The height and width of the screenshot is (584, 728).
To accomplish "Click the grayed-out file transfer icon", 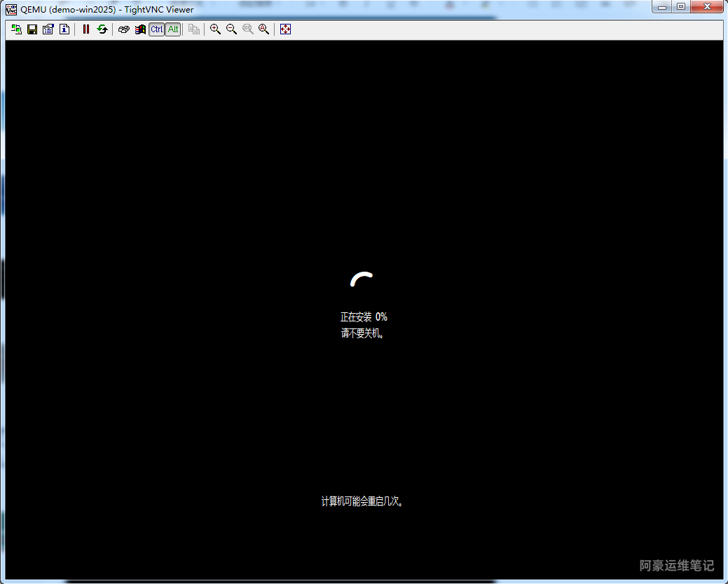I will pyautogui.click(x=194, y=29).
